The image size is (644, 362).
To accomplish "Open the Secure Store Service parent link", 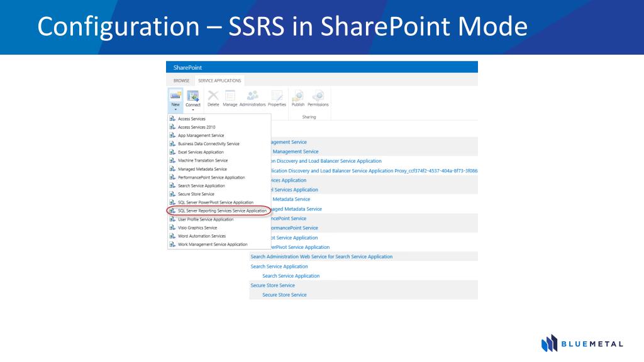I will 273,285.
